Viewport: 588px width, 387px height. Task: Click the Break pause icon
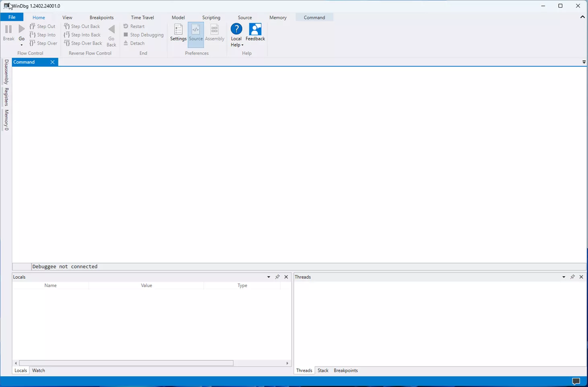(x=8, y=29)
